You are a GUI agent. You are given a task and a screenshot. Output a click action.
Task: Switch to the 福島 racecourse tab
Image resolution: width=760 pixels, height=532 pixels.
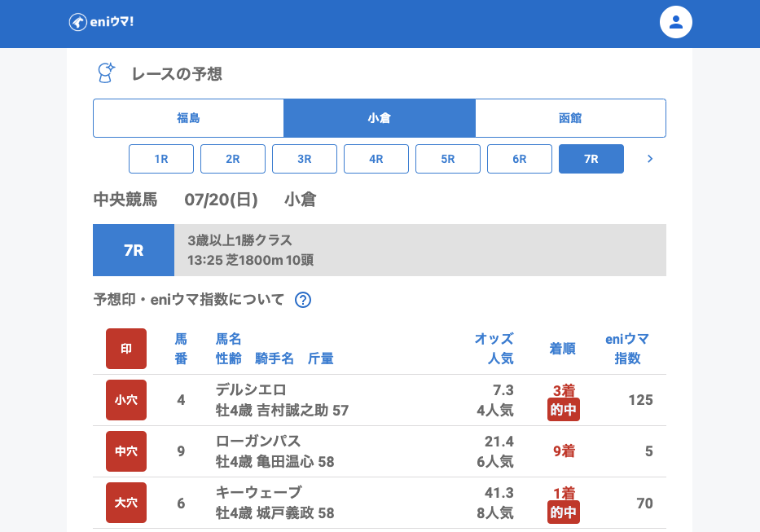[x=188, y=118]
